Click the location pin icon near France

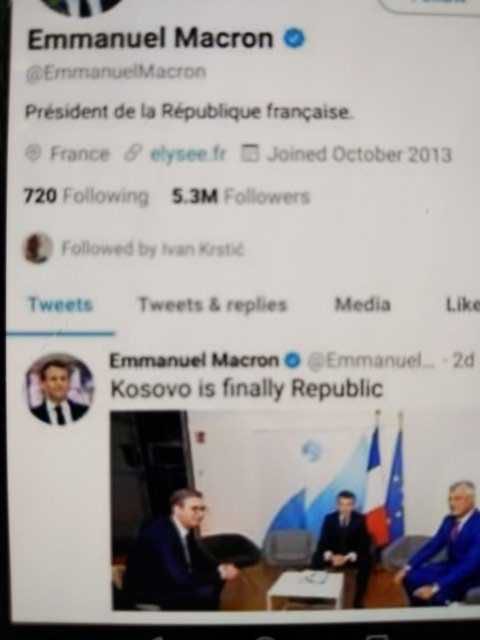(x=33, y=153)
